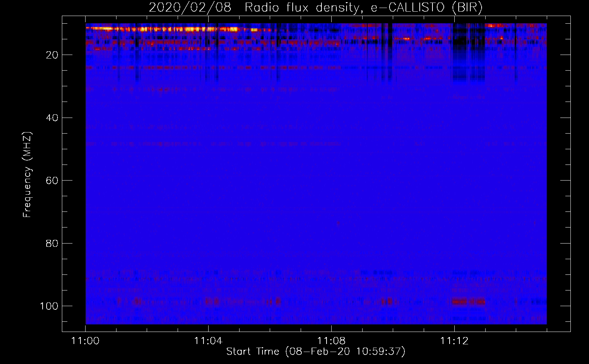Image resolution: width=589 pixels, height=364 pixels.
Task: Click the '11:04' time tick label
Action: click(208, 341)
